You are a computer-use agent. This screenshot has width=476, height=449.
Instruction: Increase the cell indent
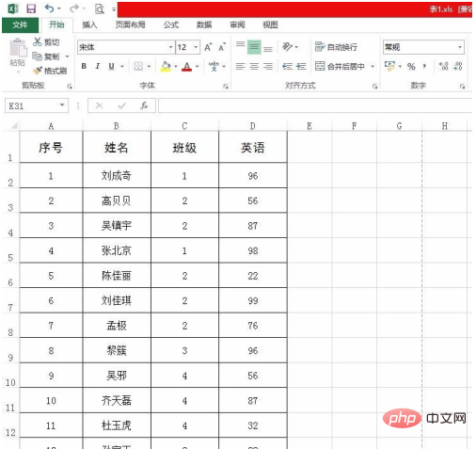coord(301,66)
